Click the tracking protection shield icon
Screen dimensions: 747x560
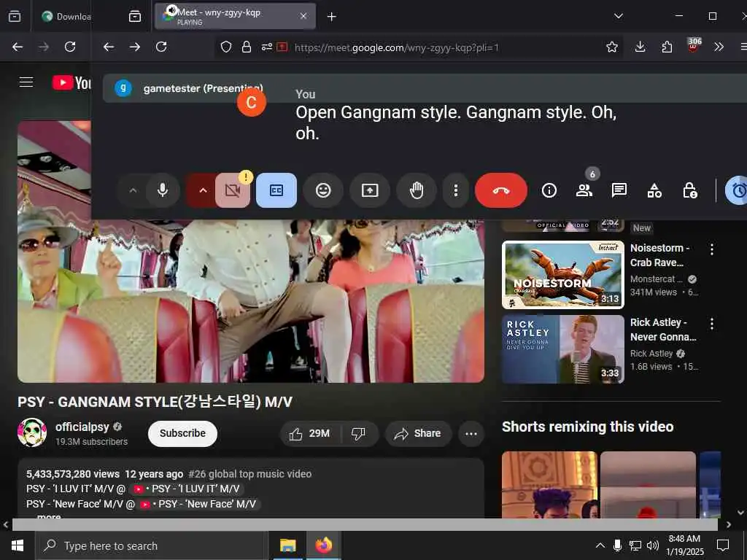226,47
